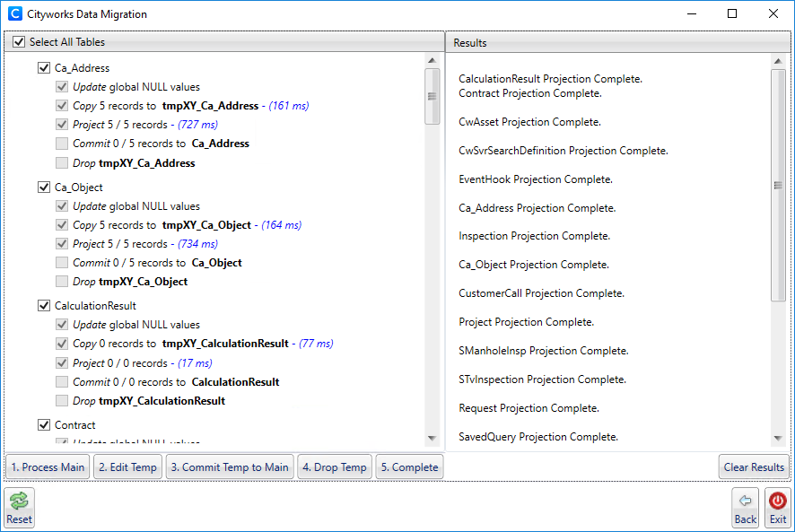This screenshot has width=795, height=532.
Task: Check Commit 0 / 0 records to CalculationResult
Action: [x=62, y=382]
